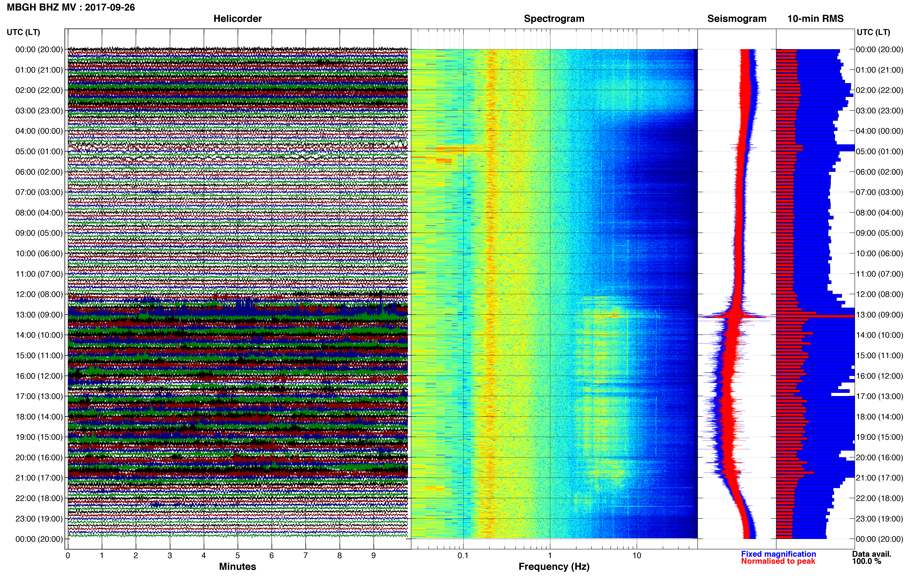Click '10:00 (06:00)' on the Helicorder time axis
924x578 pixels.
(x=39, y=253)
